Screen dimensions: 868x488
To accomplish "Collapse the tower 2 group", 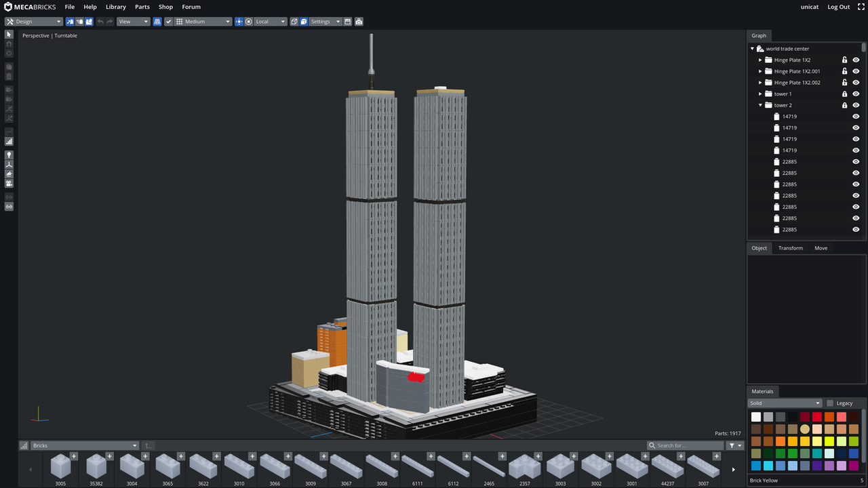I will click(x=760, y=105).
